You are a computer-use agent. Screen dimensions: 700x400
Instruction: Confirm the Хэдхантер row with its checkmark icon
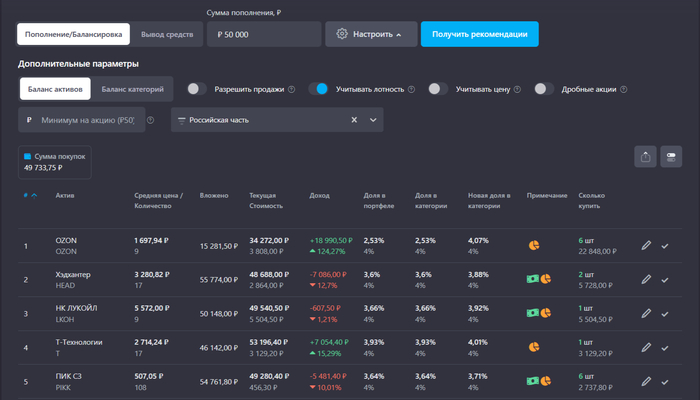coord(665,280)
